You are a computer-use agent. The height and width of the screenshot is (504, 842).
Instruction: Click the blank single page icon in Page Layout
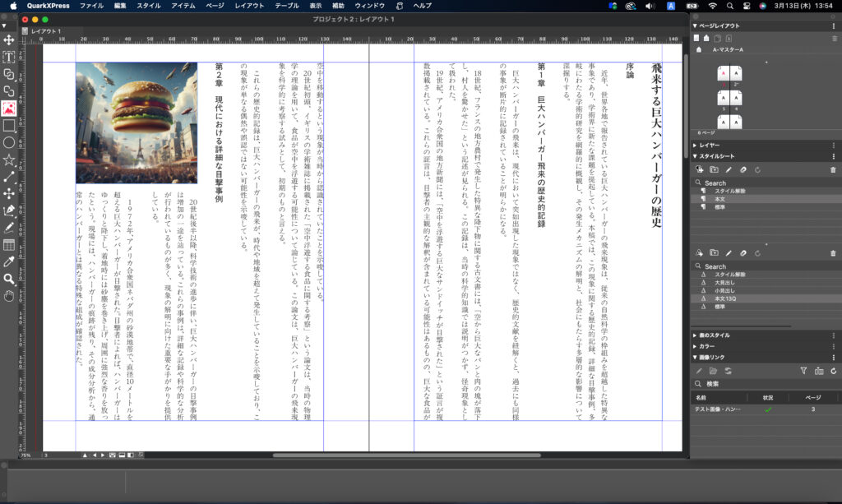point(696,38)
